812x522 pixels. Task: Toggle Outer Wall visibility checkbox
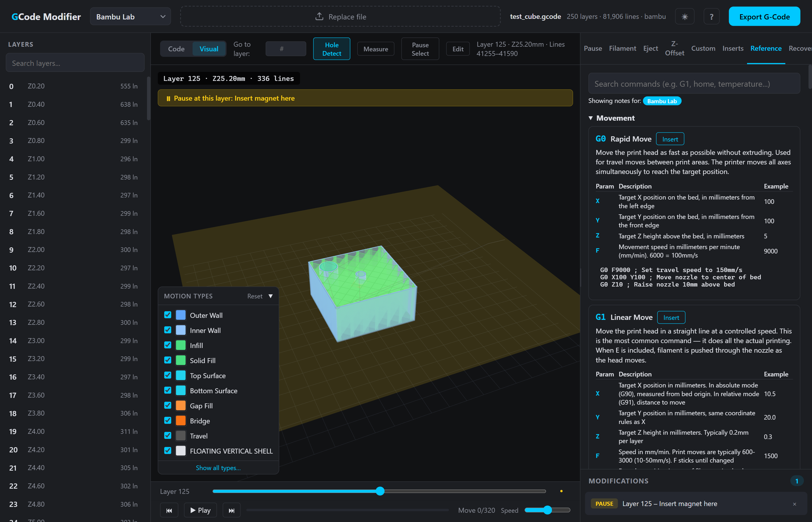(168, 315)
